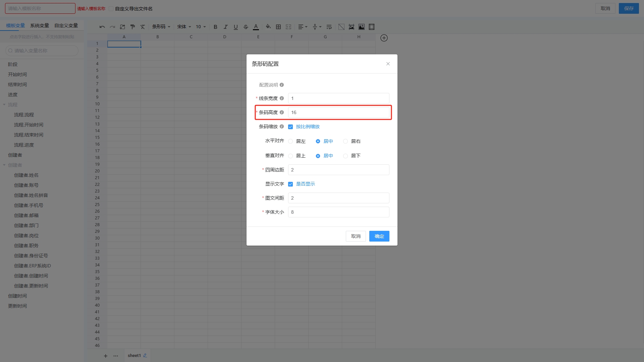Viewport: 644px width, 362px height.
Task: Click the 线条宽度 input field
Action: click(339, 98)
